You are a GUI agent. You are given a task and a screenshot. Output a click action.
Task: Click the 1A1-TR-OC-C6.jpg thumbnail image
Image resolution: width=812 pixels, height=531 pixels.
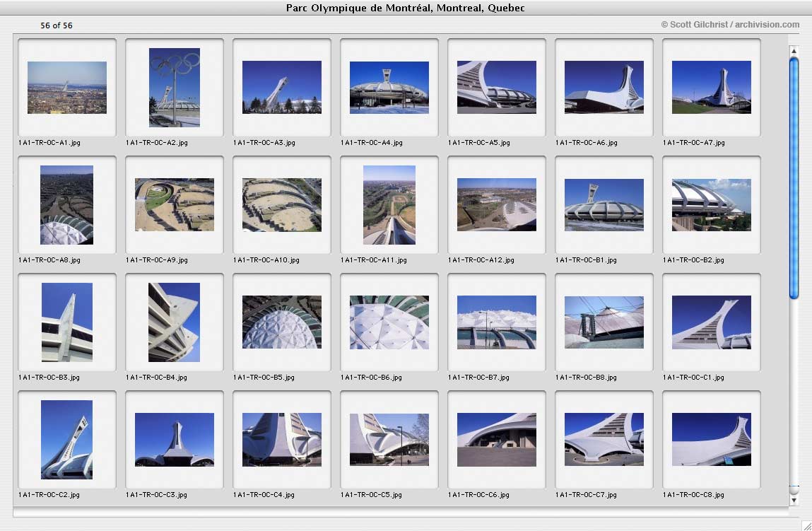497,440
